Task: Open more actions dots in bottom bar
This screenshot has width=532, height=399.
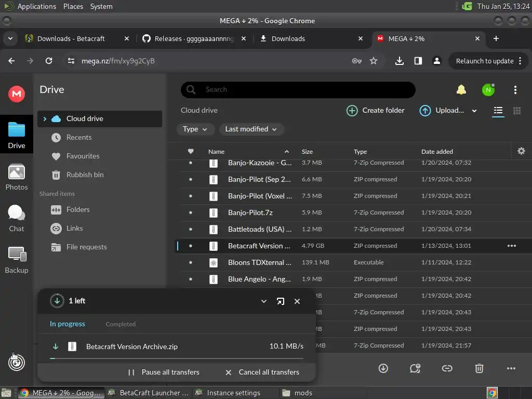Action: (511, 368)
